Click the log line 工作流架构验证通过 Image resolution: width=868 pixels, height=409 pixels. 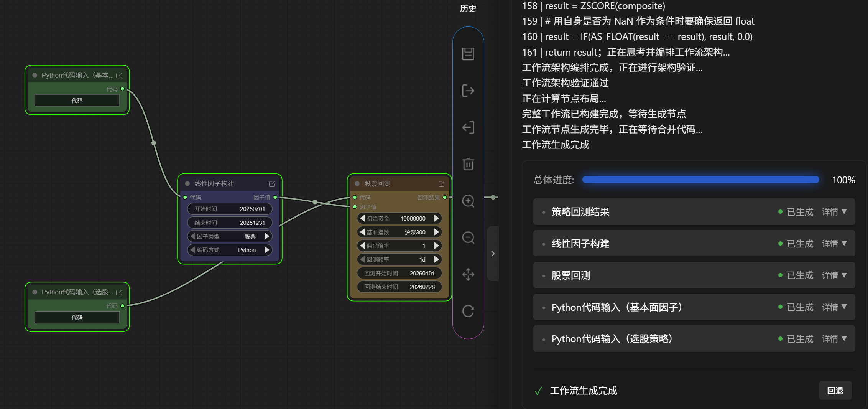coord(565,83)
